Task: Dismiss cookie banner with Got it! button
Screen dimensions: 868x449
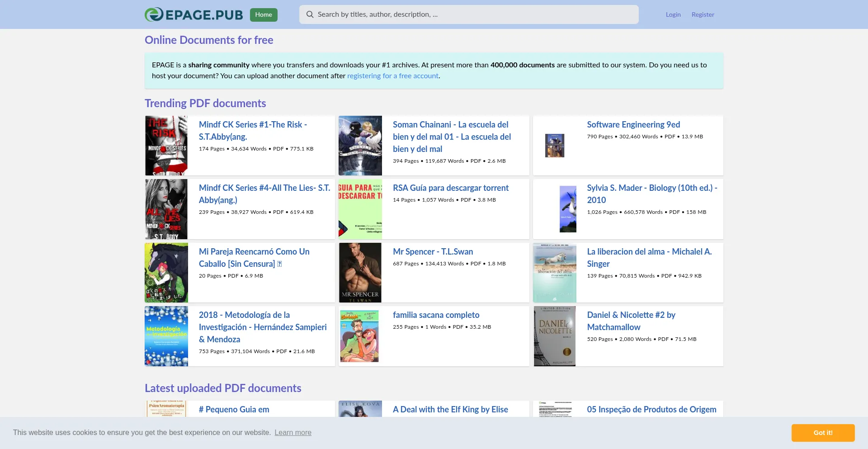Action: [822, 433]
